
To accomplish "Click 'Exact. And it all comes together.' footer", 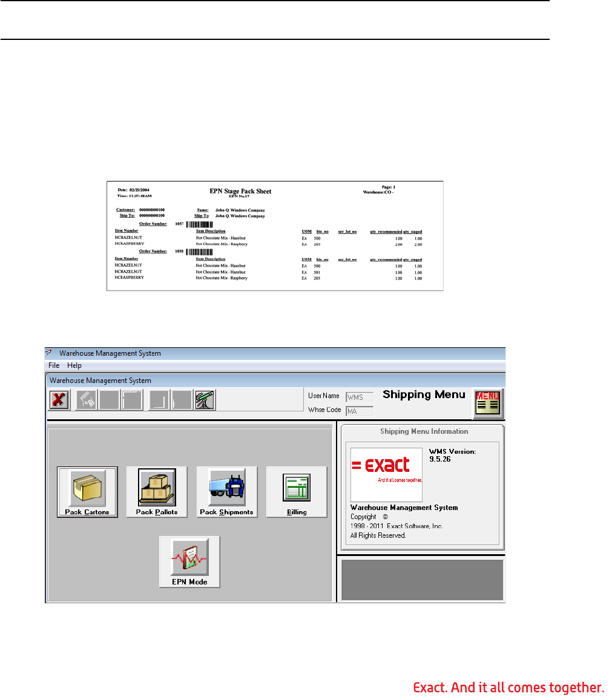I will tap(508, 687).
